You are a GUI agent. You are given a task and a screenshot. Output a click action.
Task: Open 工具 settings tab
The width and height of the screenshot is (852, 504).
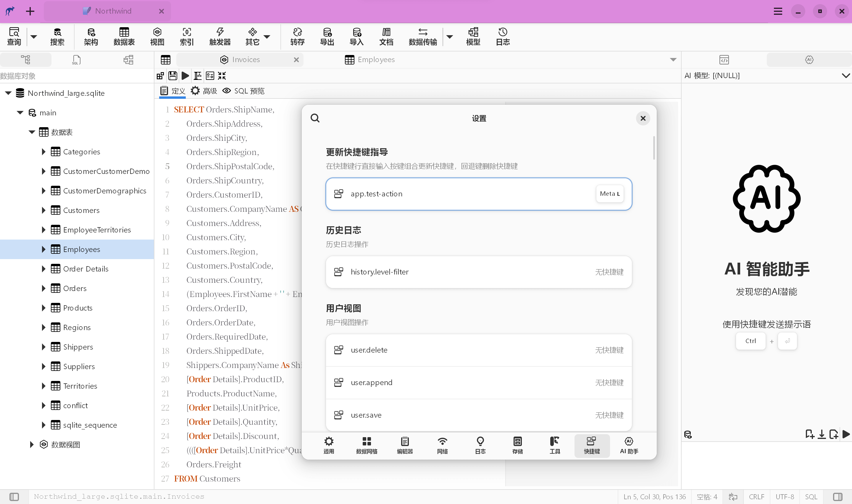pyautogui.click(x=554, y=445)
